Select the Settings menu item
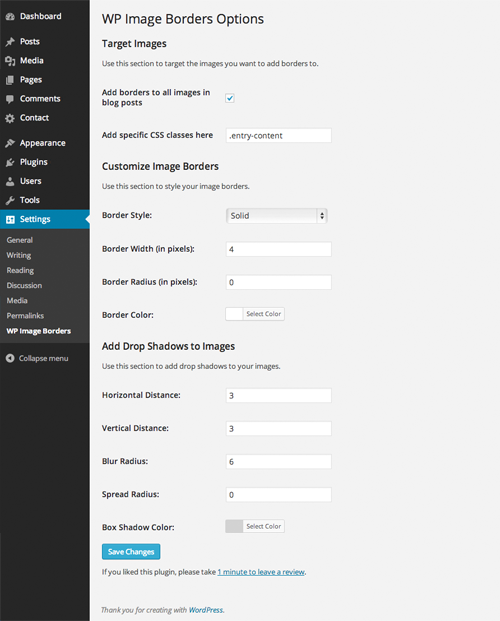 [45, 219]
